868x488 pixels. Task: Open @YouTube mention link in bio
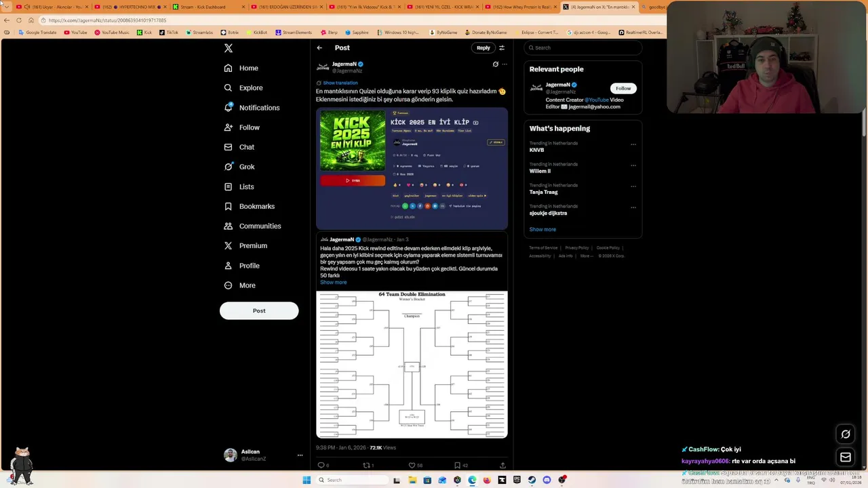pos(598,100)
